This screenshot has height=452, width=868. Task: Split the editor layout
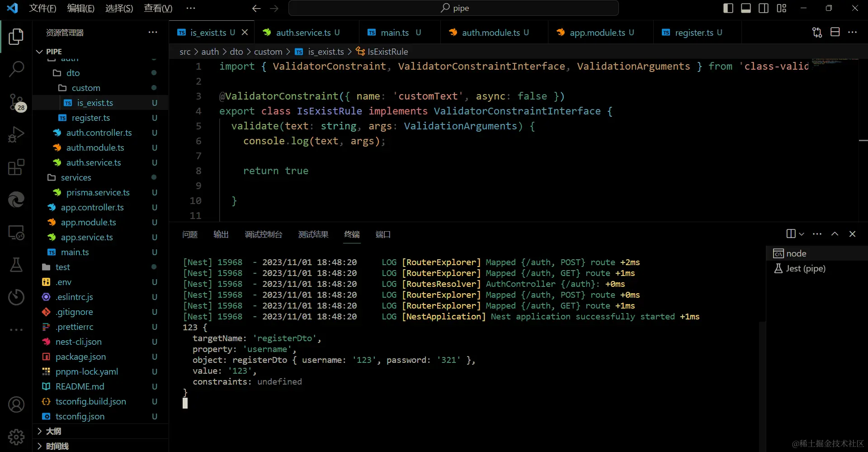[835, 32]
